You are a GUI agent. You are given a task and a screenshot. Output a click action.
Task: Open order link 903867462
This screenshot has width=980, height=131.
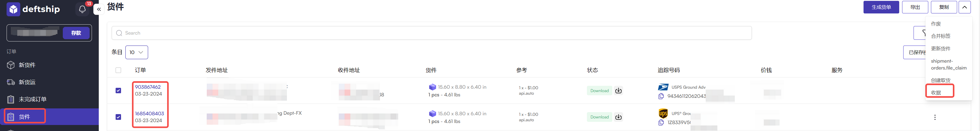[x=148, y=87]
